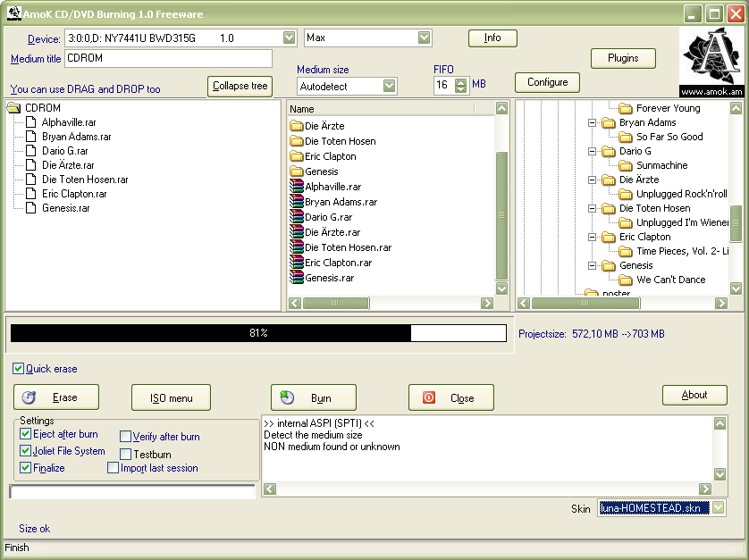Click the folder tree horizontal scrollbar thumb
The height and width of the screenshot is (560, 749).
pos(585,303)
